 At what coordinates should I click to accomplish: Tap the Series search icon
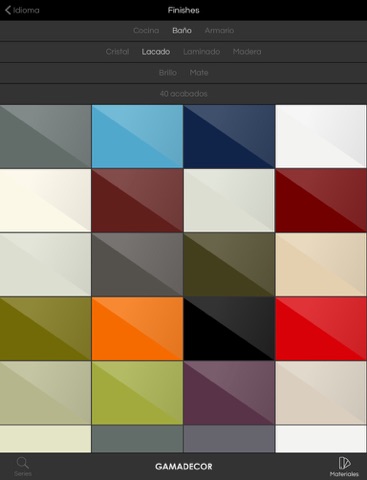pyautogui.click(x=23, y=463)
